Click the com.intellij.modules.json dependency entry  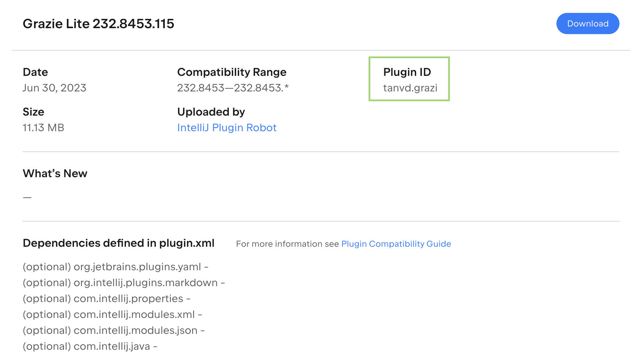point(113,330)
